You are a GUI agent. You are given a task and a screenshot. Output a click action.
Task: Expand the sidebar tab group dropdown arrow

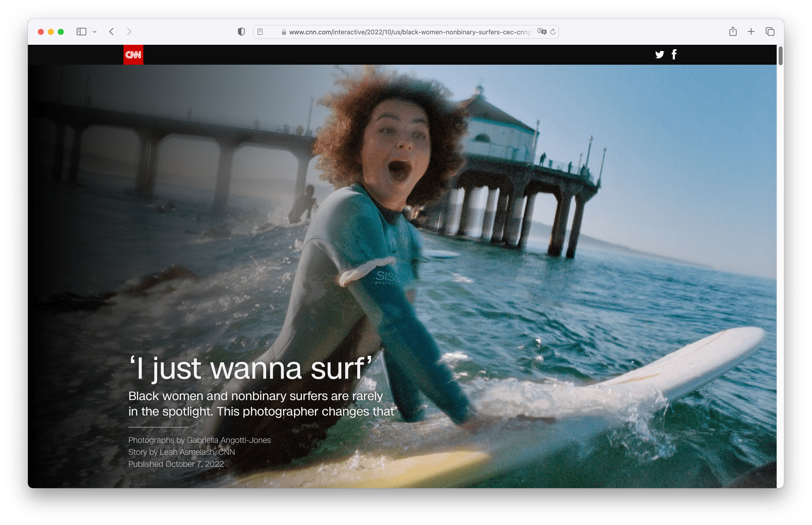[95, 32]
